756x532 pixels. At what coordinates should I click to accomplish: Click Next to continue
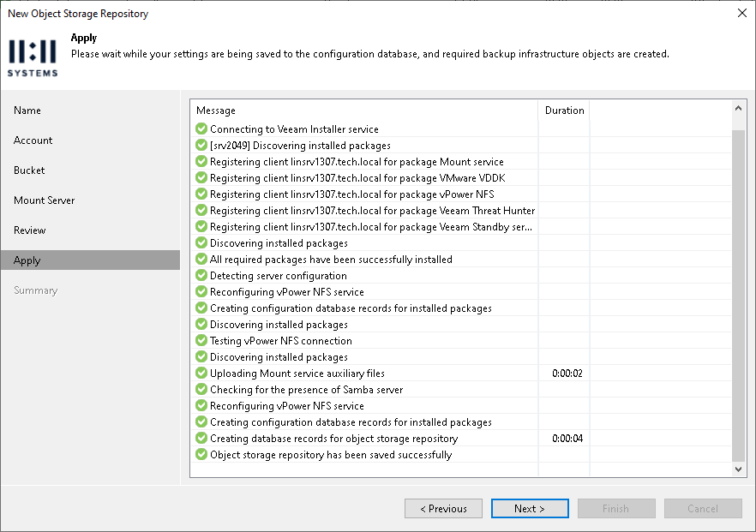pyautogui.click(x=530, y=508)
